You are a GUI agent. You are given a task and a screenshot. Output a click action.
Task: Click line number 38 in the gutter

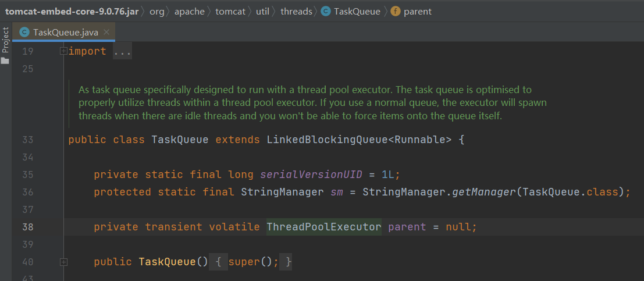tap(27, 227)
